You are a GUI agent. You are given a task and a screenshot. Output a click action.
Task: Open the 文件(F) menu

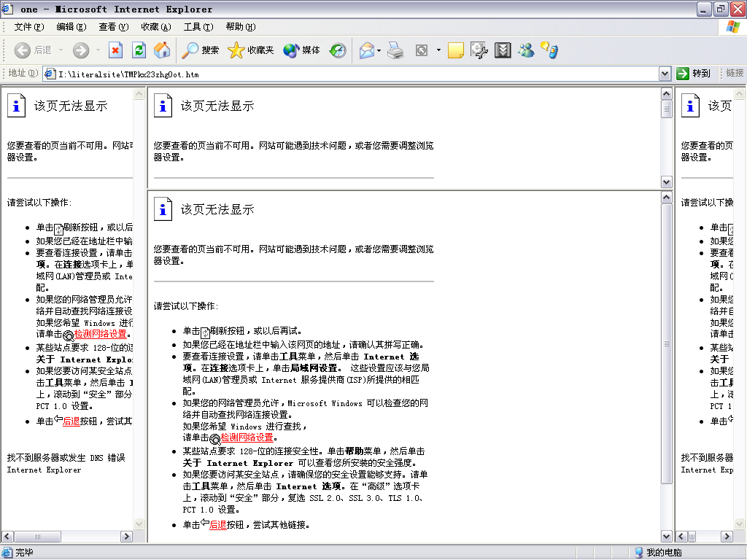click(28, 27)
